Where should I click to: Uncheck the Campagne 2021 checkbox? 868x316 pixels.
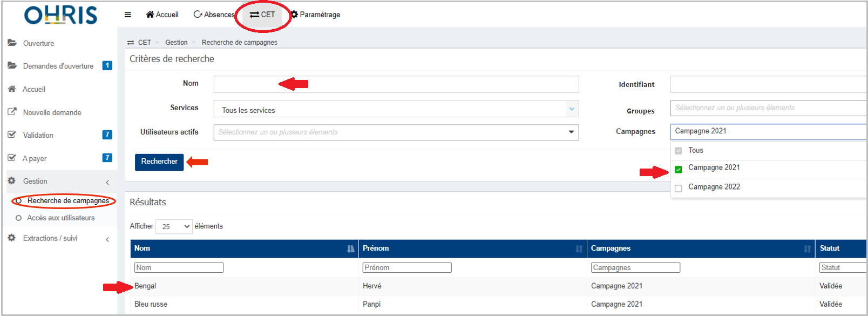679,169
